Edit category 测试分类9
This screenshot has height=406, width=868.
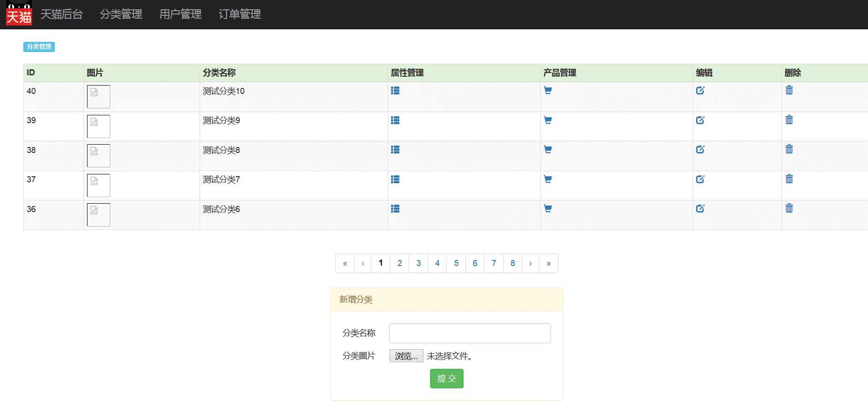(x=700, y=120)
